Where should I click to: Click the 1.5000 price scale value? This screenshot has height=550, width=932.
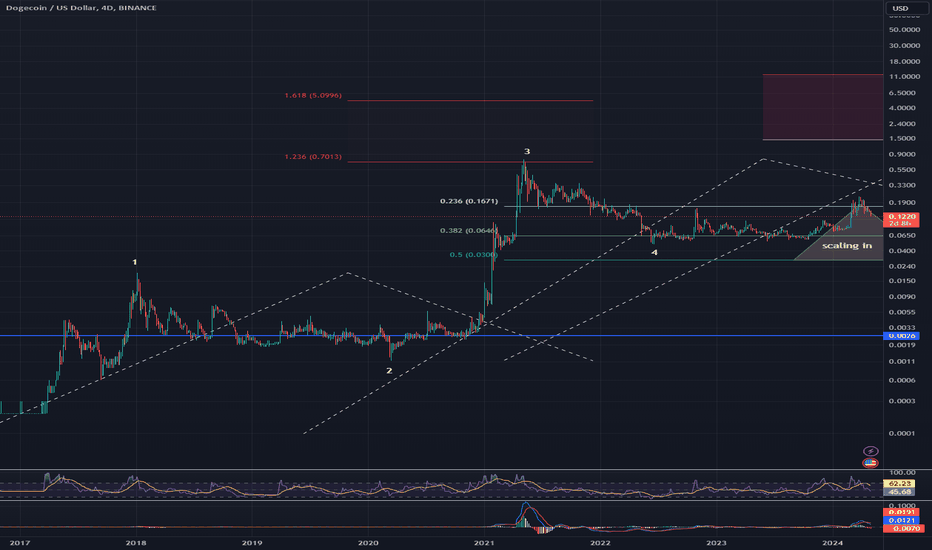[x=903, y=139]
